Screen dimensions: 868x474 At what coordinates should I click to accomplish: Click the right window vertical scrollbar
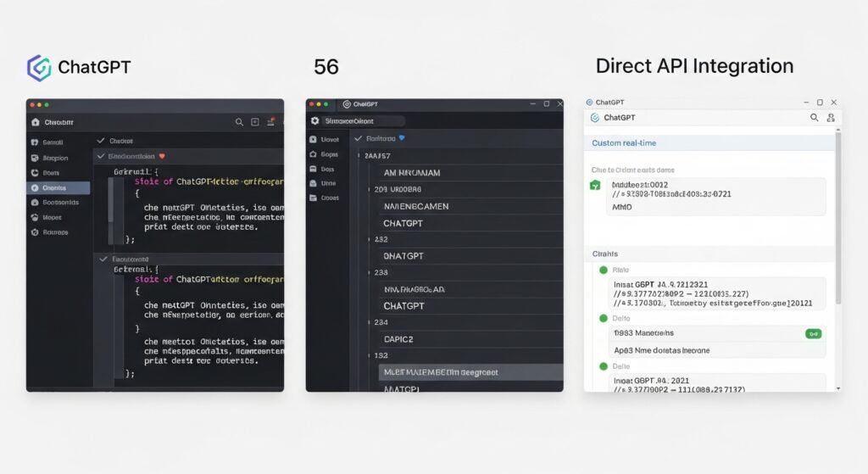pyautogui.click(x=838, y=218)
